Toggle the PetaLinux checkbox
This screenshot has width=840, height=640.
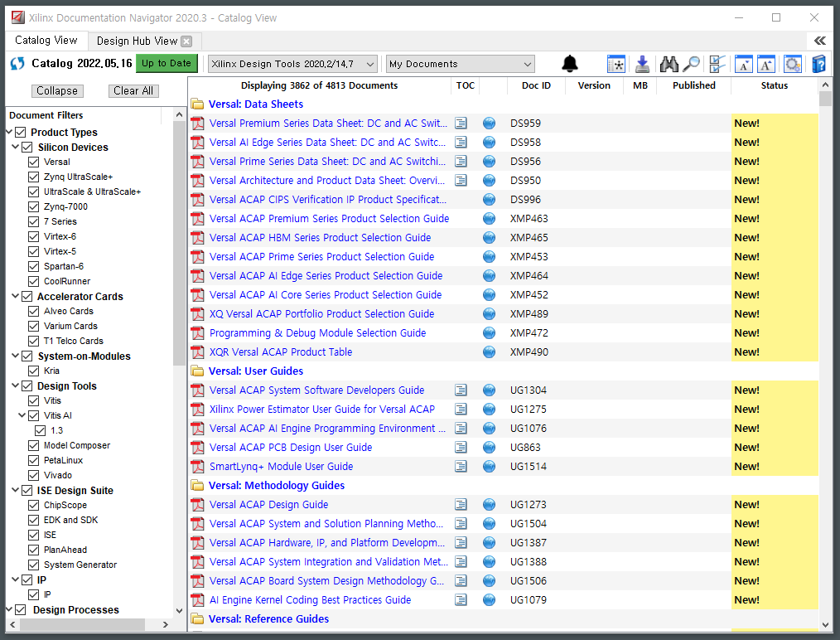(x=34, y=460)
